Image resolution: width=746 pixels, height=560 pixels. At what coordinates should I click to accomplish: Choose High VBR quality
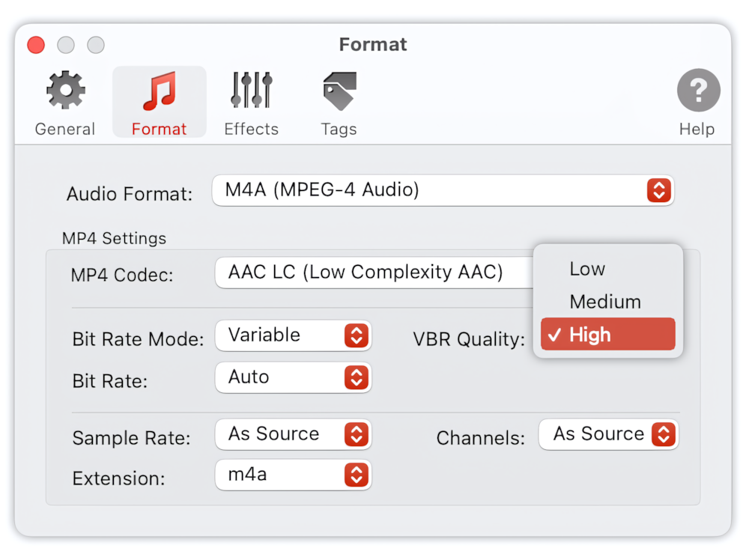tap(608, 334)
